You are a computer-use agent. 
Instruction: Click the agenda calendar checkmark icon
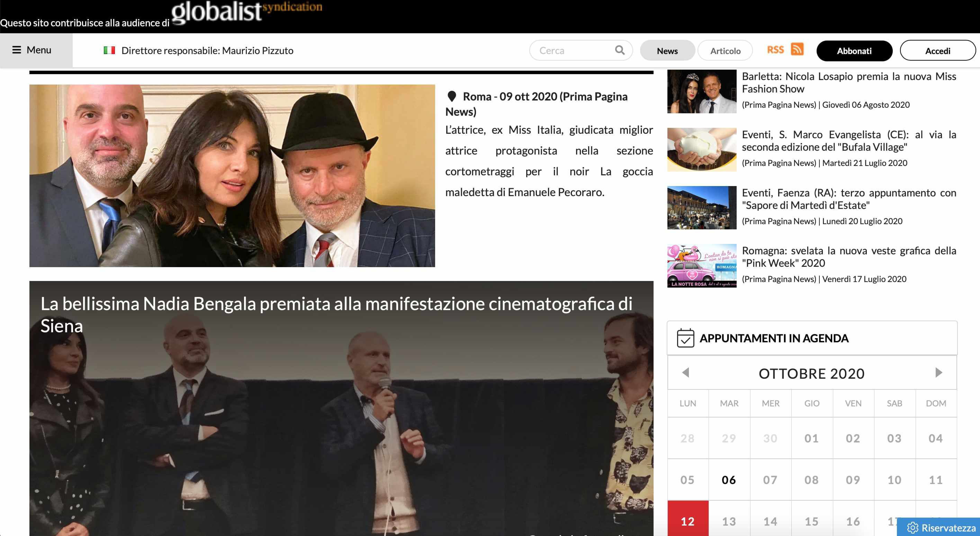[685, 338]
